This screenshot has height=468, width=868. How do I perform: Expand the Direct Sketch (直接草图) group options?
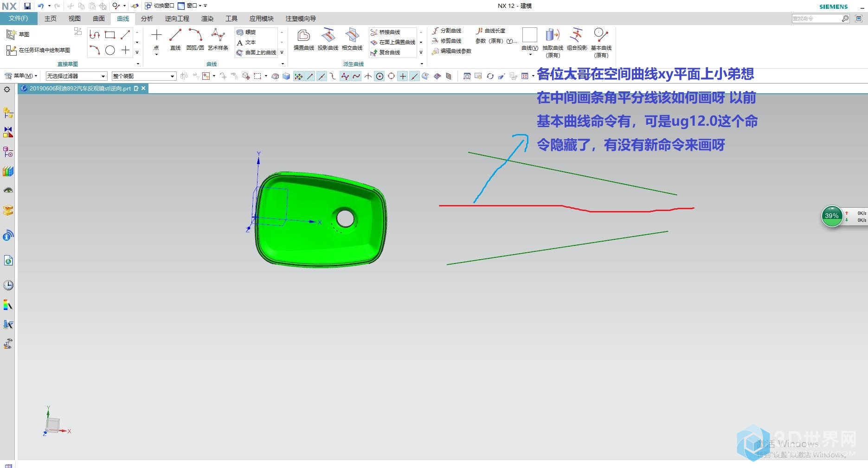pos(138,64)
